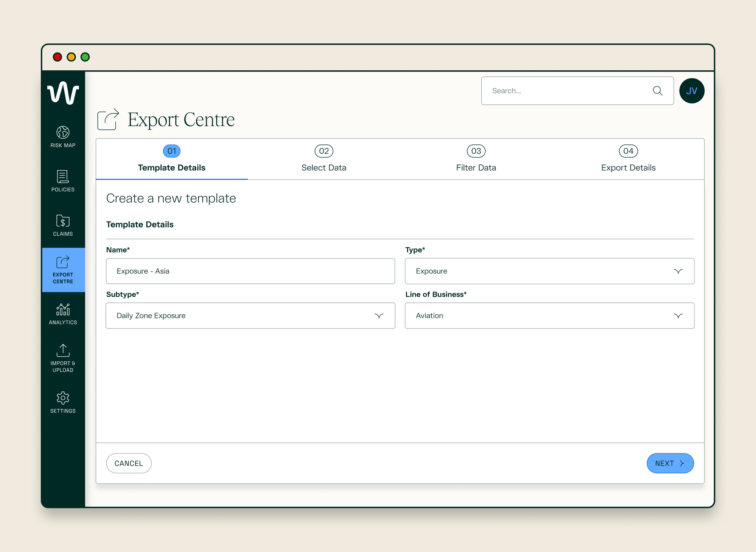The image size is (756, 552).
Task: Open the Claims section
Action: pyautogui.click(x=63, y=225)
